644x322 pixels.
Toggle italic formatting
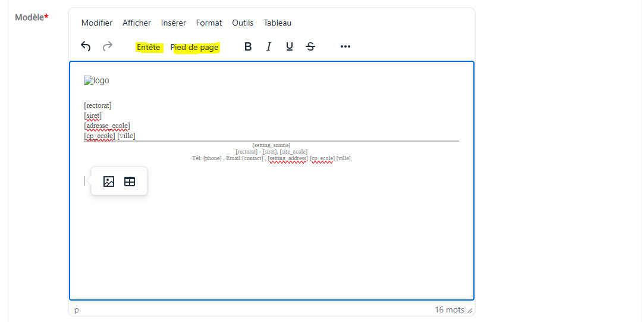point(269,46)
